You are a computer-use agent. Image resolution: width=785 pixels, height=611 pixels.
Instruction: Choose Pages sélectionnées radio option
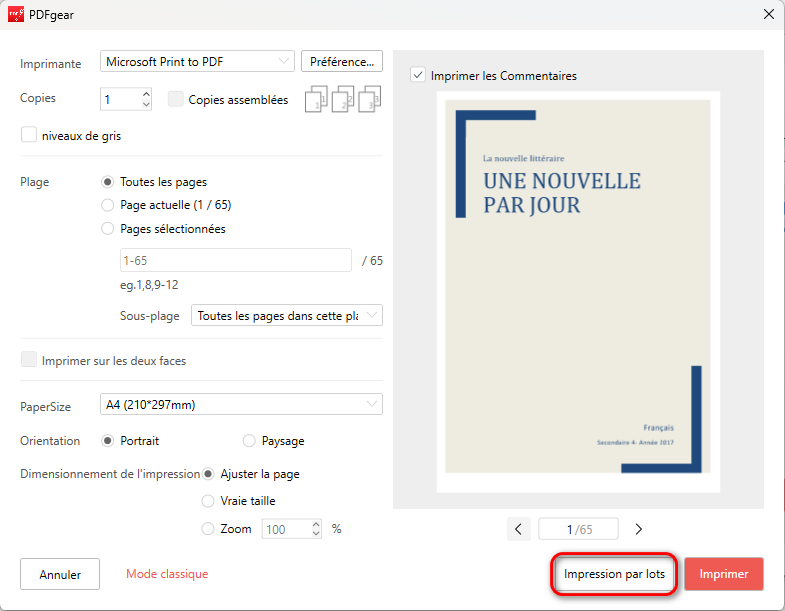pyautogui.click(x=107, y=229)
